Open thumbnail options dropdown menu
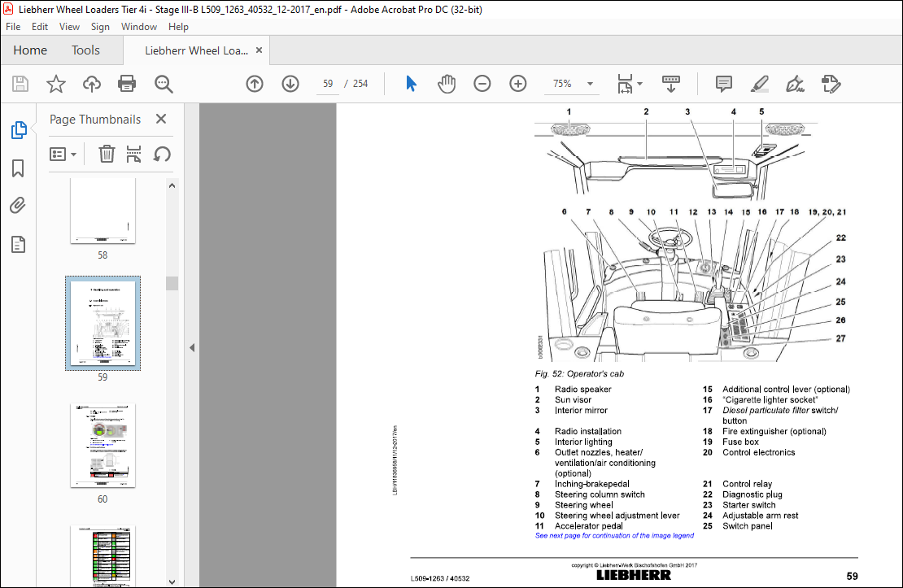This screenshot has width=903, height=588. click(63, 155)
